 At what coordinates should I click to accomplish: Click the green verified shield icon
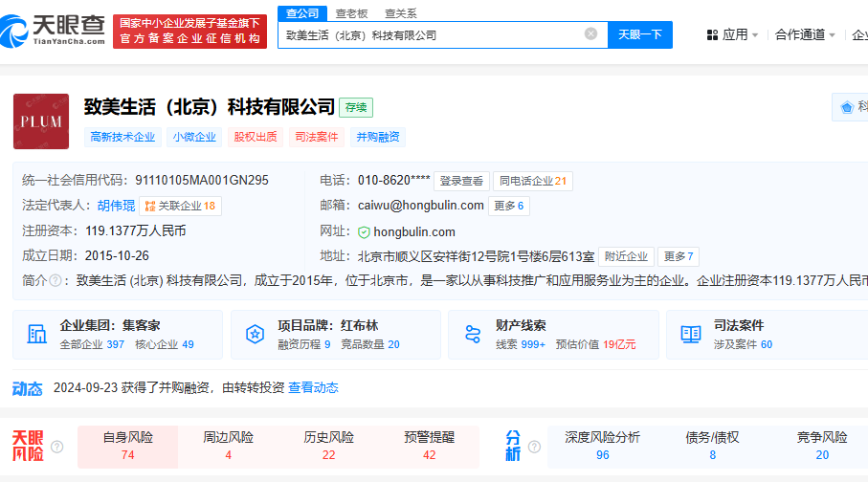tap(364, 232)
